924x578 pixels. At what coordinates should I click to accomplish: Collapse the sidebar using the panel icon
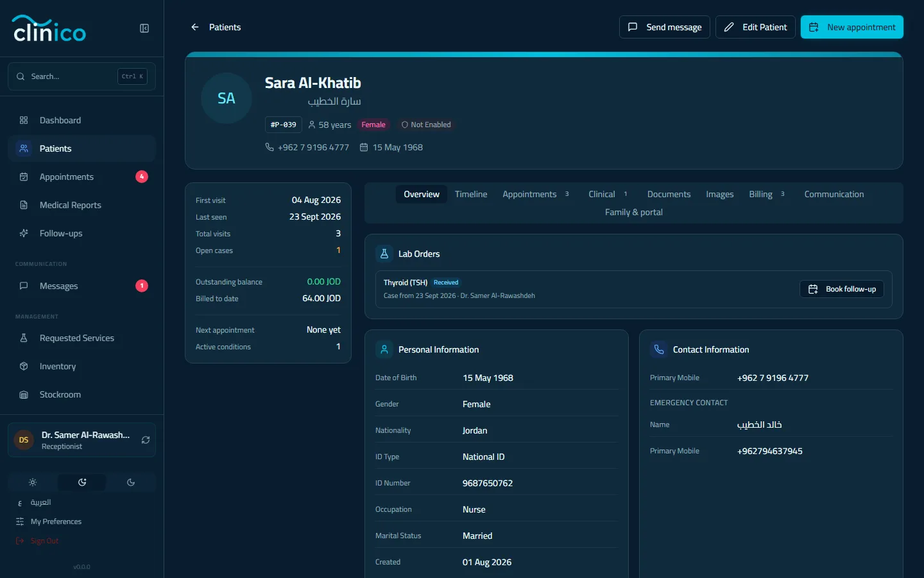point(144,28)
